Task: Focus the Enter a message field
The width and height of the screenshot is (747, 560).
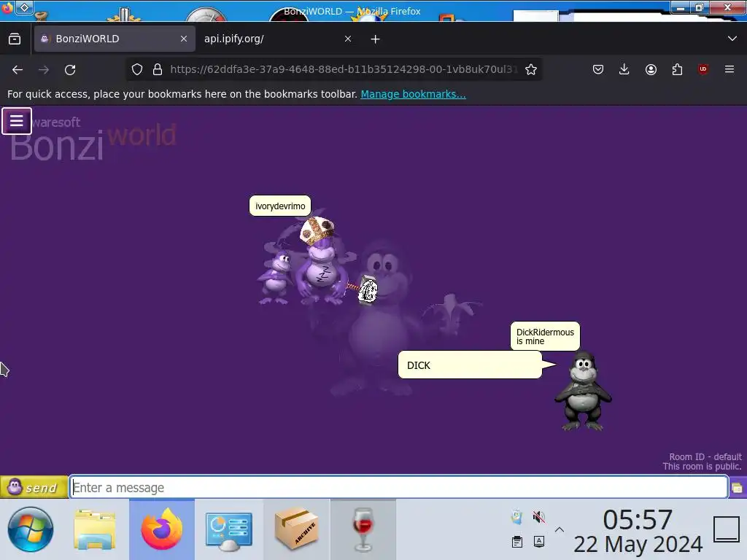Action: (399, 487)
